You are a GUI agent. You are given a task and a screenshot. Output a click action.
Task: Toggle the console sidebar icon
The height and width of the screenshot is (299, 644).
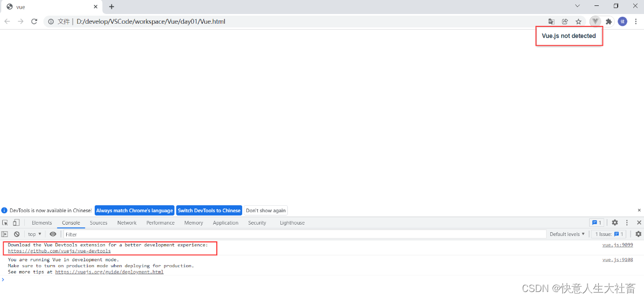click(5, 234)
